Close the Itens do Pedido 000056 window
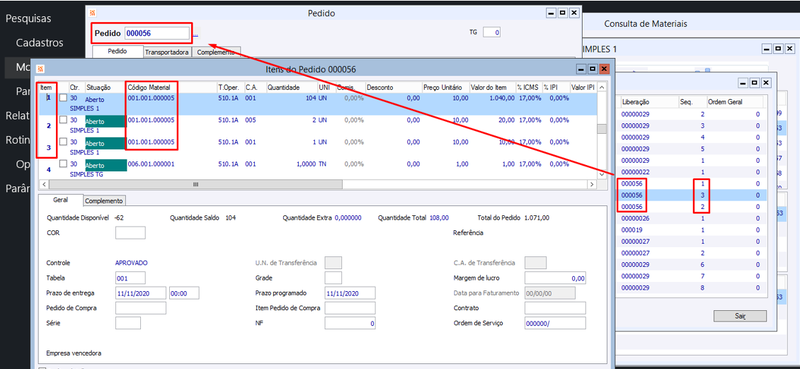 [604, 69]
